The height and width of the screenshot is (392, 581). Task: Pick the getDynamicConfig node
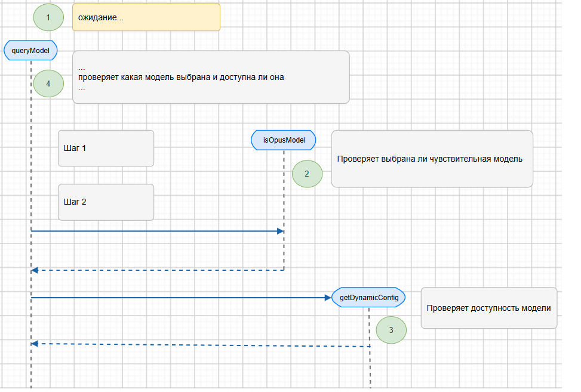point(368,298)
